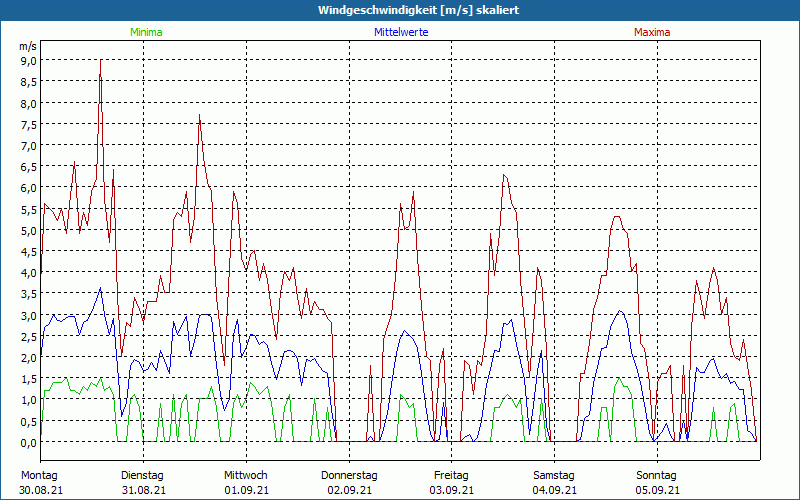Click the date 03.09.21
Image resolution: width=800 pixels, height=500 pixels.
(x=452, y=490)
